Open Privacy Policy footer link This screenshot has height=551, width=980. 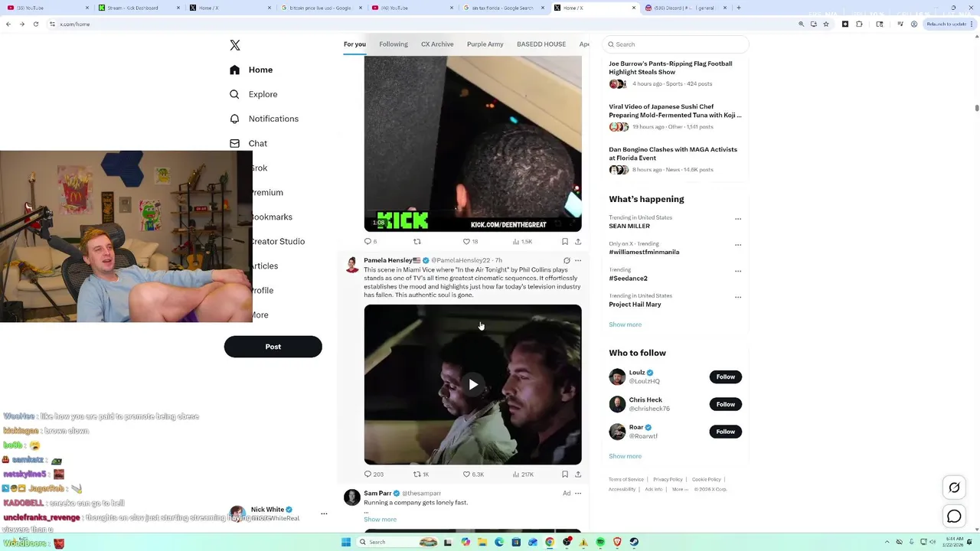(x=668, y=480)
